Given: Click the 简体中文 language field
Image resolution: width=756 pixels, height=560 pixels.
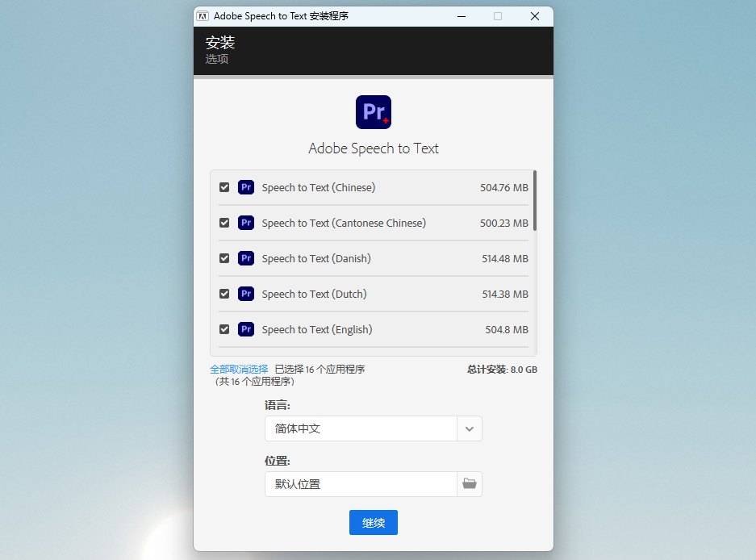Looking at the screenshot, I should click(x=361, y=428).
